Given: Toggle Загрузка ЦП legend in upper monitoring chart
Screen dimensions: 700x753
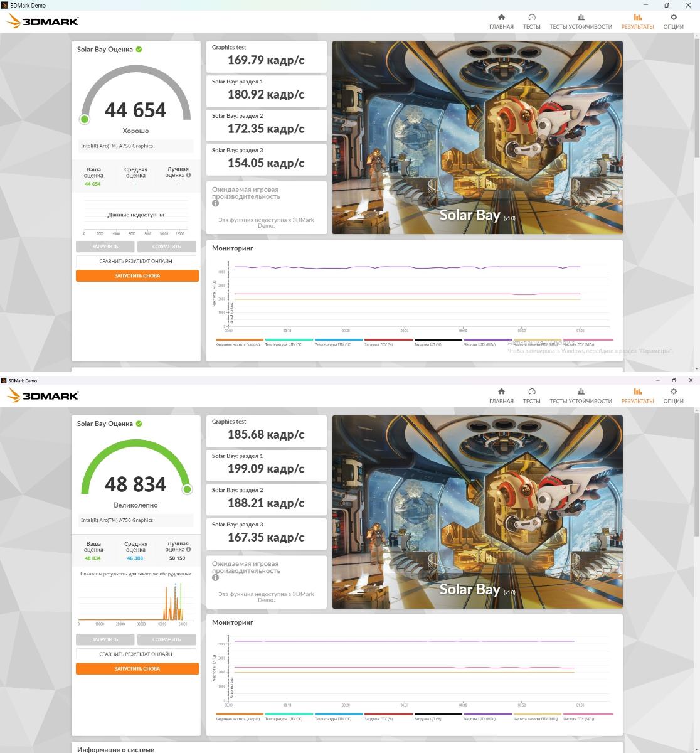Looking at the screenshot, I should pyautogui.click(x=438, y=343).
